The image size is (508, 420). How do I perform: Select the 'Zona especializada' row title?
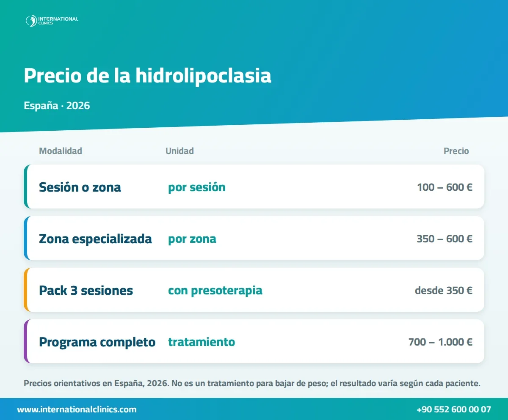coord(95,239)
